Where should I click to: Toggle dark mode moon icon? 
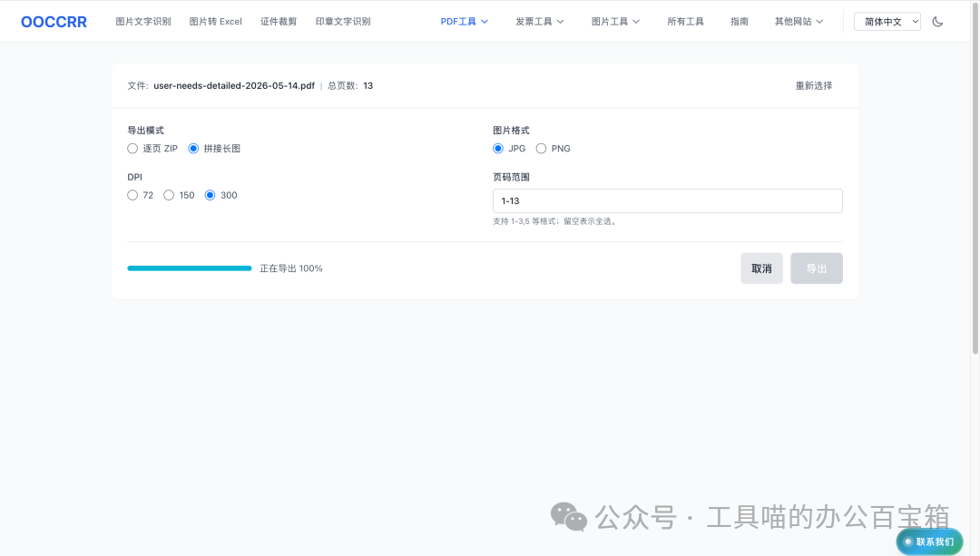tap(937, 21)
